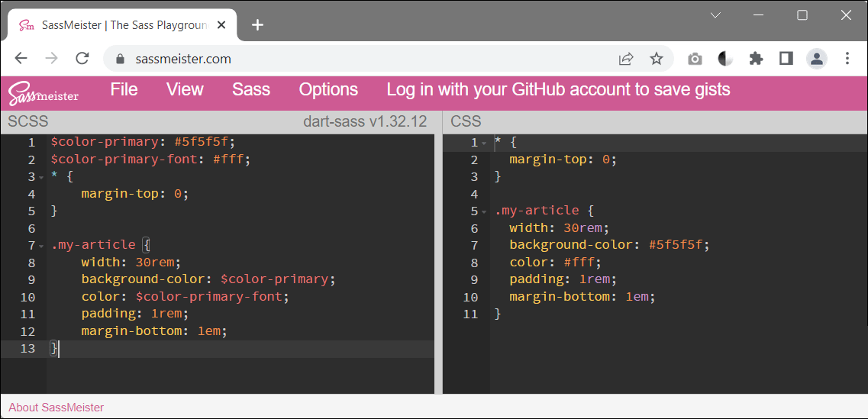This screenshot has height=419, width=868.
Task: Open the Extensions puzzle piece menu
Action: pyautogui.click(x=756, y=59)
